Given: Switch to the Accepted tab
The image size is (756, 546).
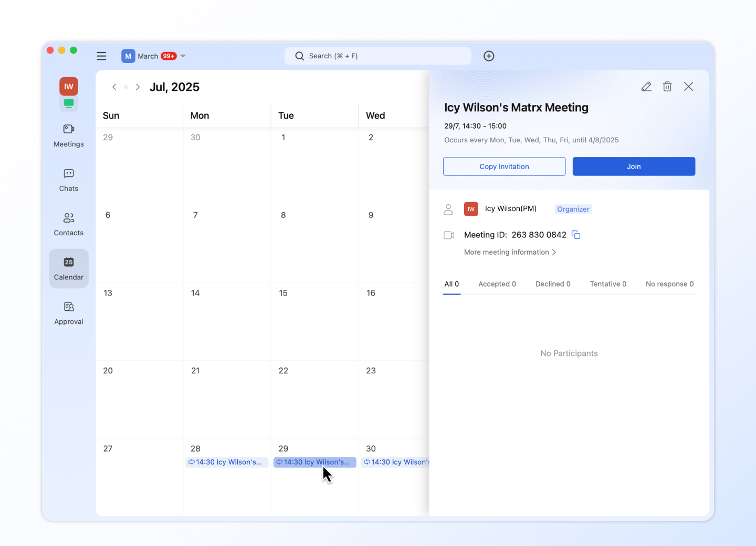Looking at the screenshot, I should pyautogui.click(x=497, y=284).
